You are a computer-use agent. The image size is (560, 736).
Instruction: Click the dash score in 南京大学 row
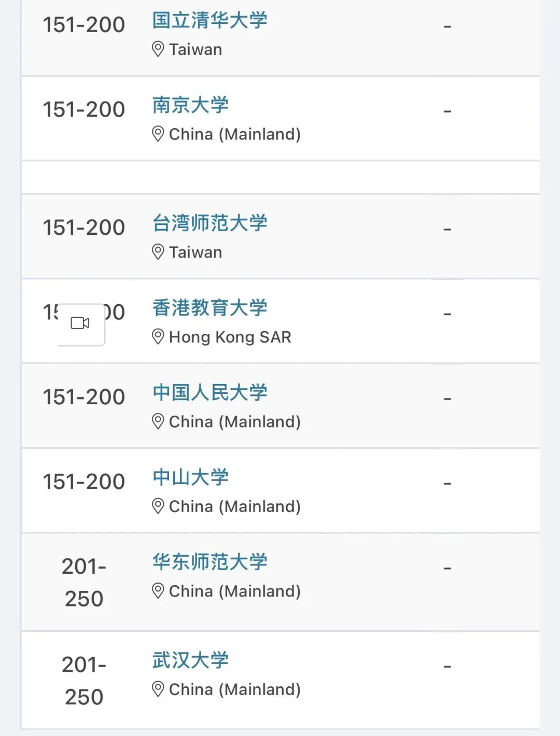pos(447,111)
